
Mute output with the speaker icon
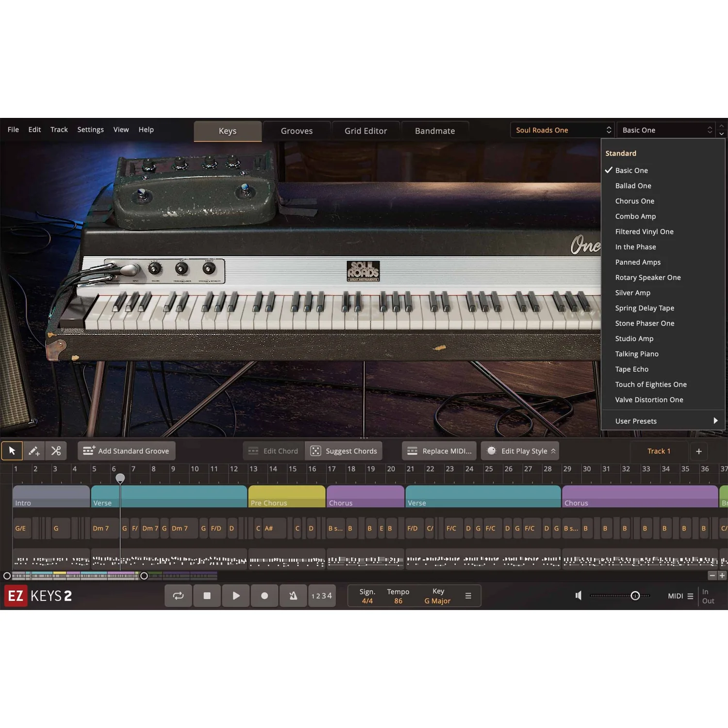[x=579, y=596]
